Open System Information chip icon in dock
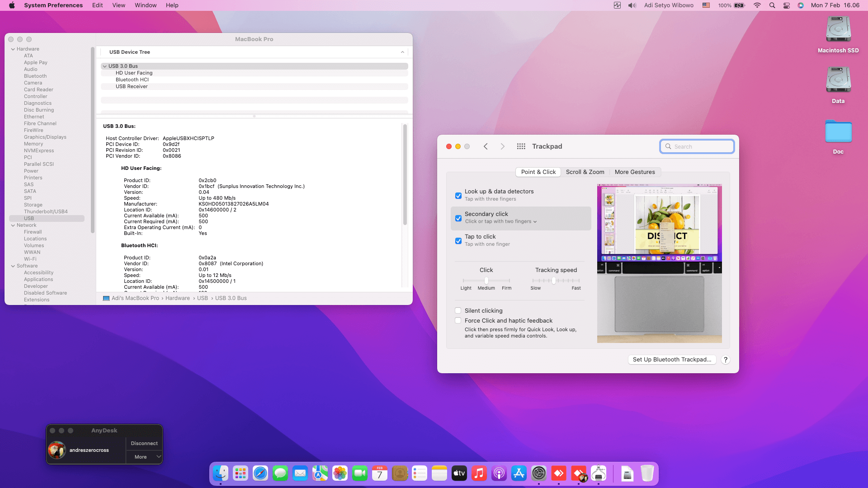Screen dimensions: 868x488 click(x=599, y=473)
